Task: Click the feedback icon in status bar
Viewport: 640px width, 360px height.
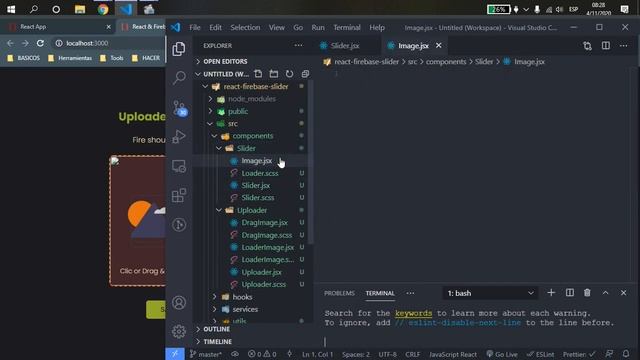Action: click(609, 354)
